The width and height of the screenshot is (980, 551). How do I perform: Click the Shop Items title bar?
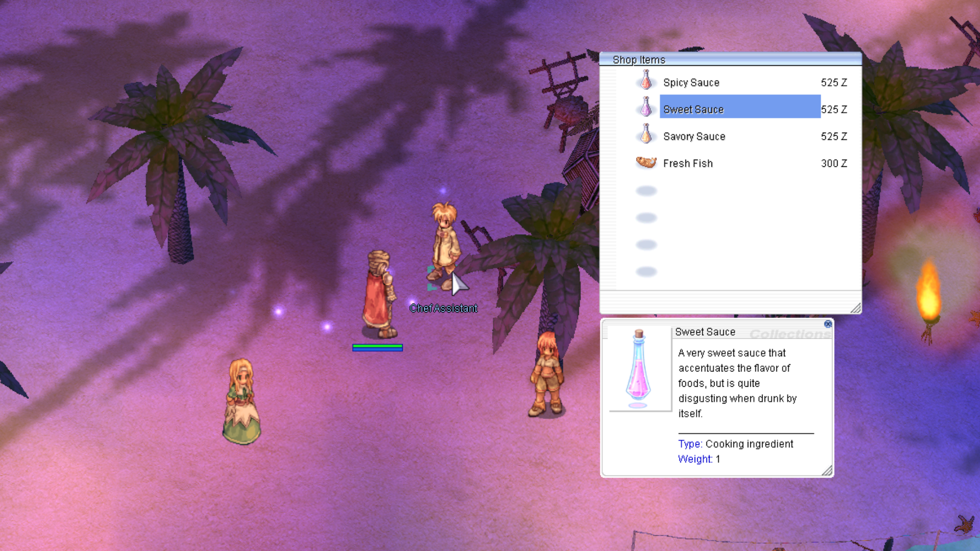(x=730, y=59)
